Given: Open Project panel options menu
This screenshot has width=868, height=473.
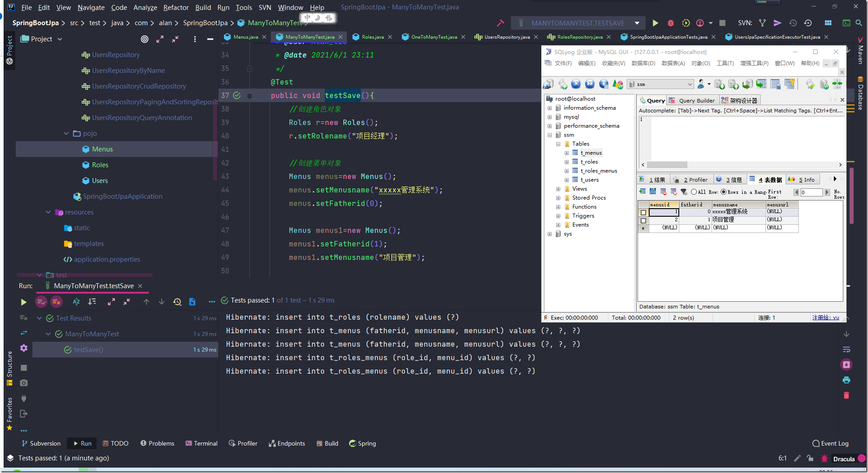Looking at the screenshot, I should coord(195,39).
